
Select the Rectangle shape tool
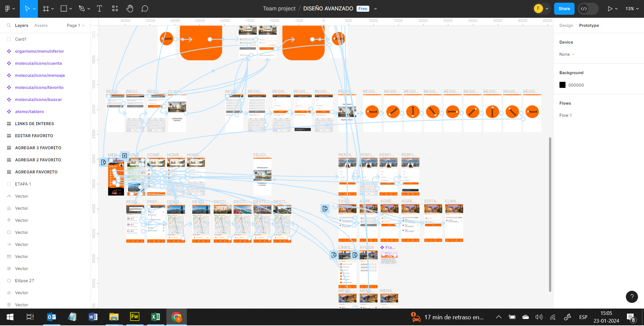(64, 9)
